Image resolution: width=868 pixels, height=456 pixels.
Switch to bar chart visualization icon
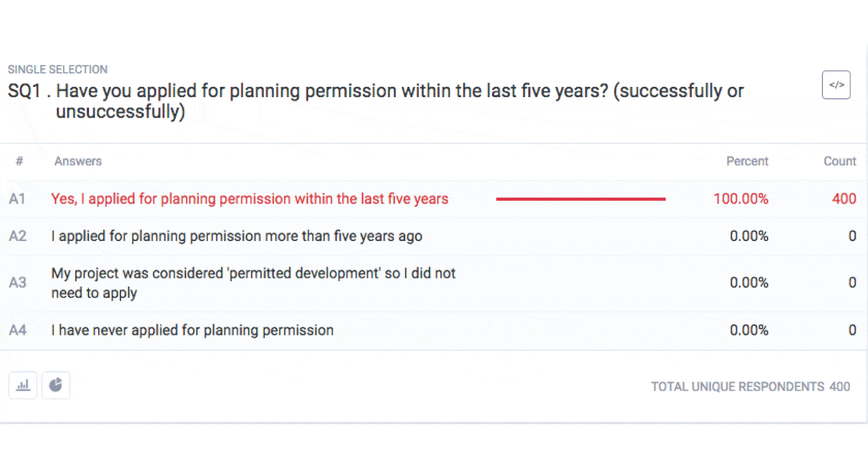[x=22, y=385]
